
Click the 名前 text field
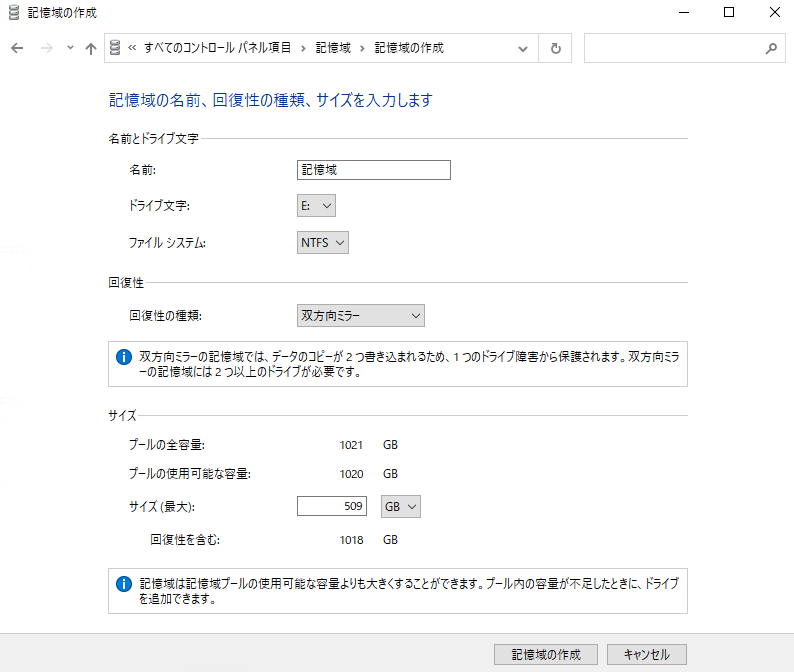374,170
